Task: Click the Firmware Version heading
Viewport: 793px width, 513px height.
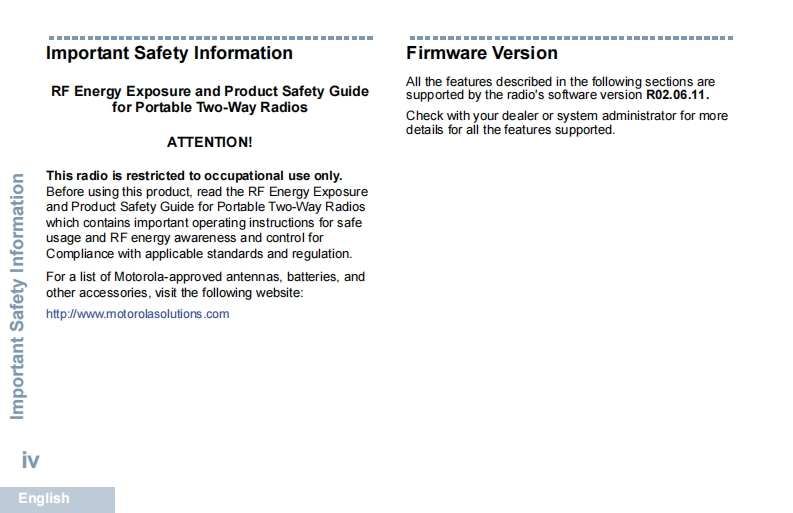Action: click(482, 53)
